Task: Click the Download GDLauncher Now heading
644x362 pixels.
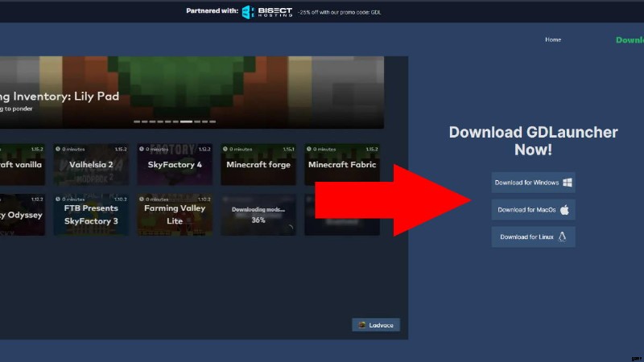Action: pos(533,141)
